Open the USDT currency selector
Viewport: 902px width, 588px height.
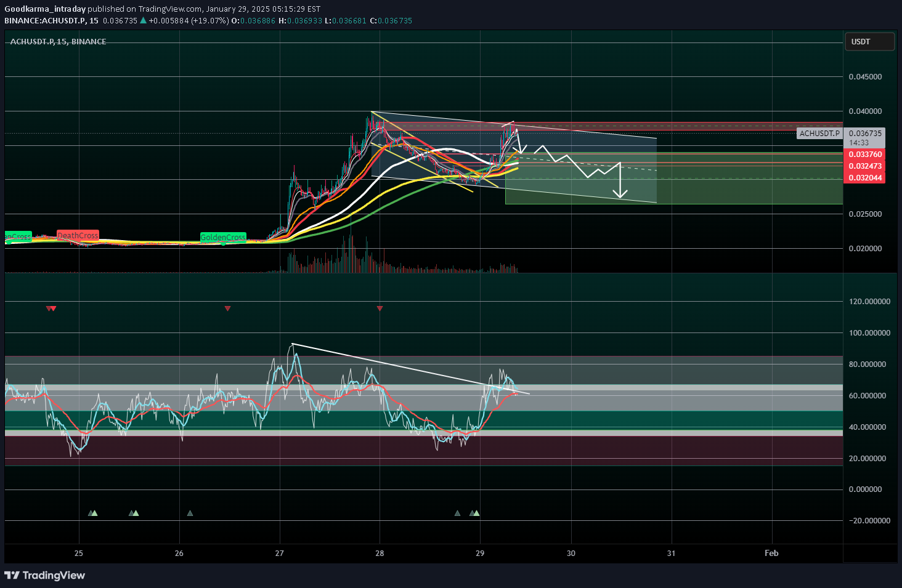(869, 42)
